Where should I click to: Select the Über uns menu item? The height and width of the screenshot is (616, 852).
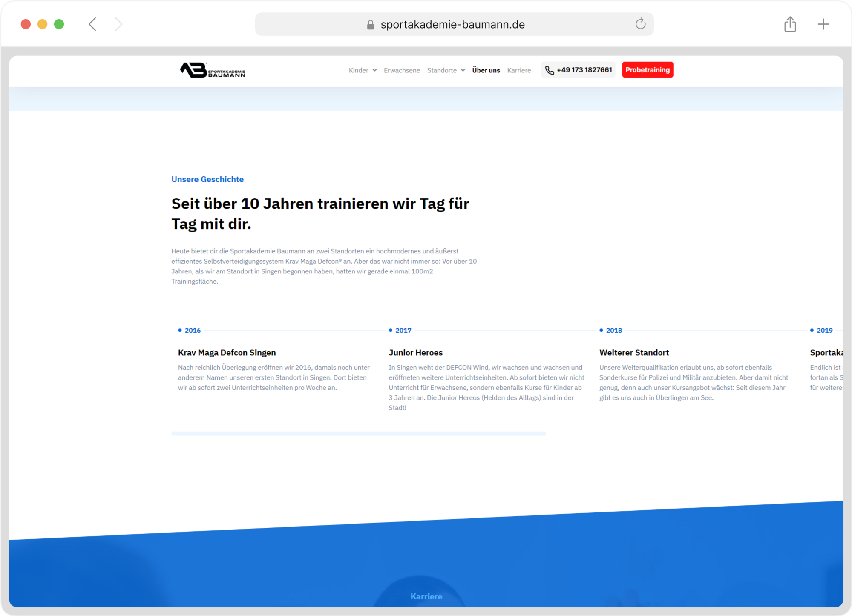point(486,70)
